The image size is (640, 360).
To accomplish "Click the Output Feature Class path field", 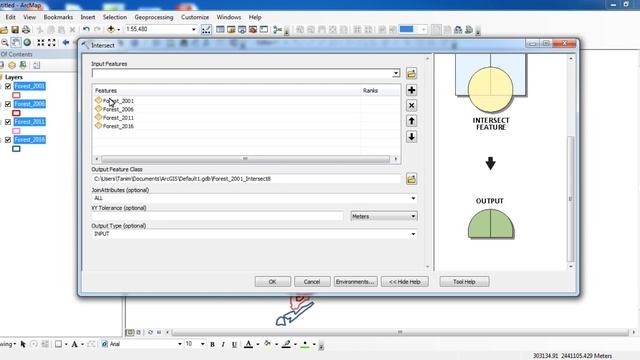I will pos(247,179).
